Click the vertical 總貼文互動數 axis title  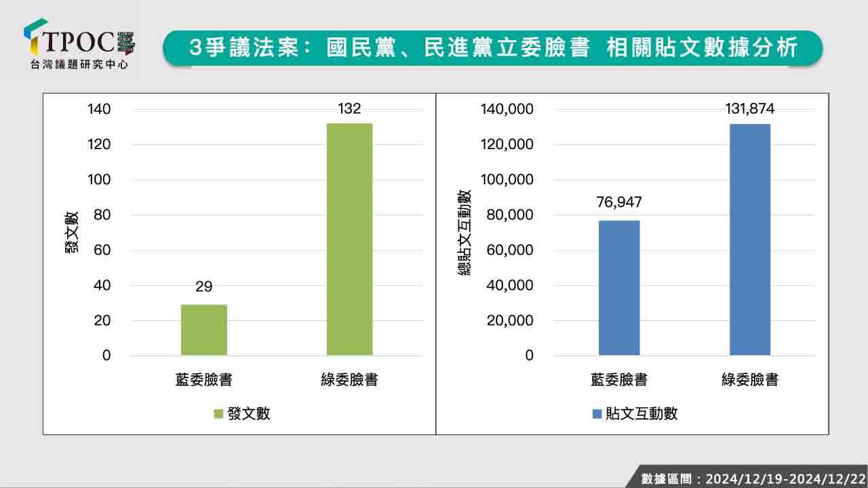[x=465, y=232]
